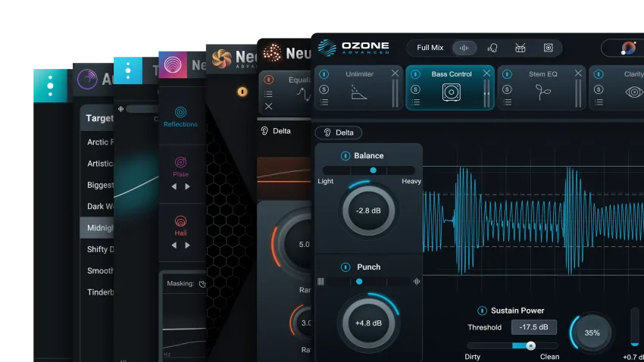The image size is (644, 362).
Task: Disable the Punch section power toggle
Action: coord(345,267)
